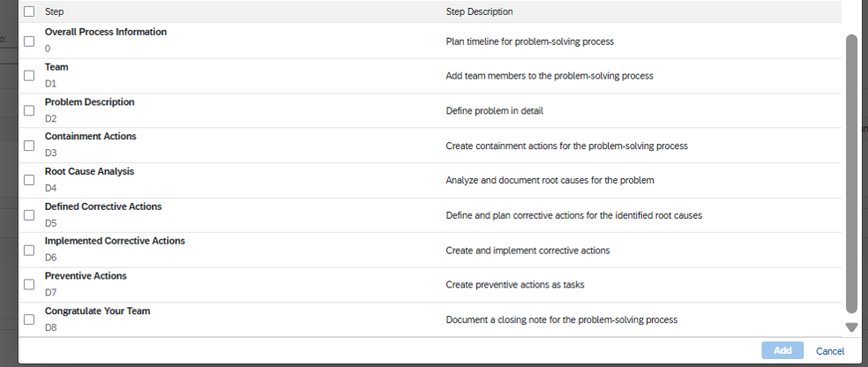Select the Problem Description checkbox
The image size is (868, 367).
tap(29, 110)
